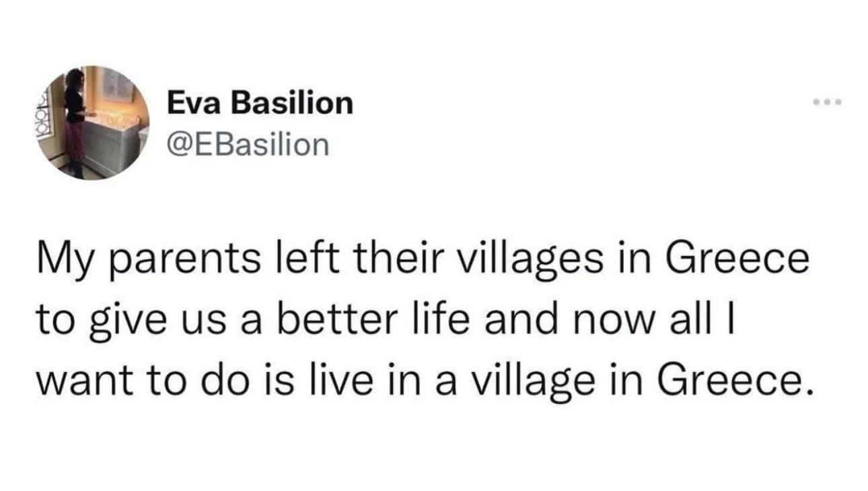Open the Eva Basilion display name link
Viewport: 868px width, 491px height.
[260, 103]
